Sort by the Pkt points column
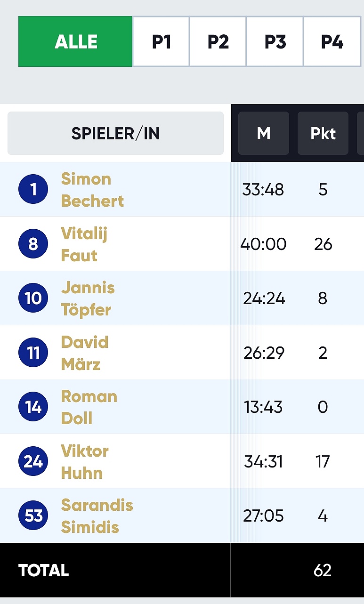The height and width of the screenshot is (604, 364). (323, 133)
